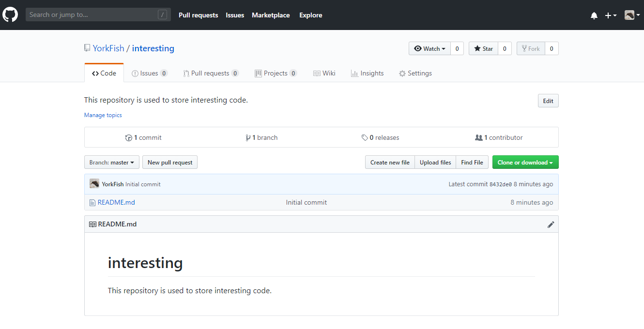Open the user avatar menu

click(632, 15)
